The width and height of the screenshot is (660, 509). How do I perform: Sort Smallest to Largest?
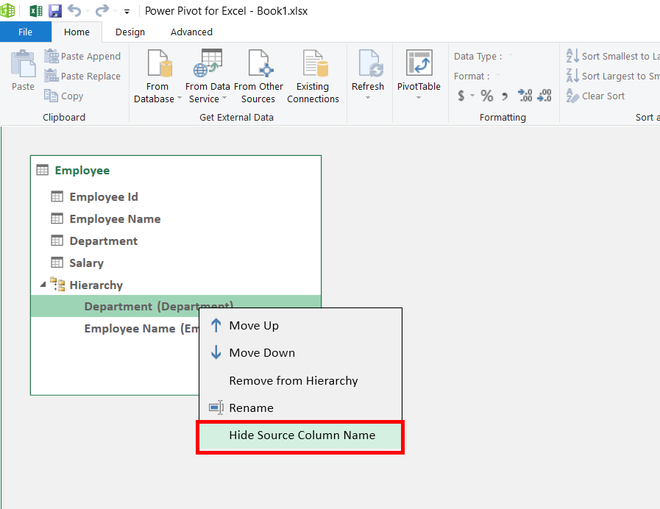pyautogui.click(x=613, y=56)
